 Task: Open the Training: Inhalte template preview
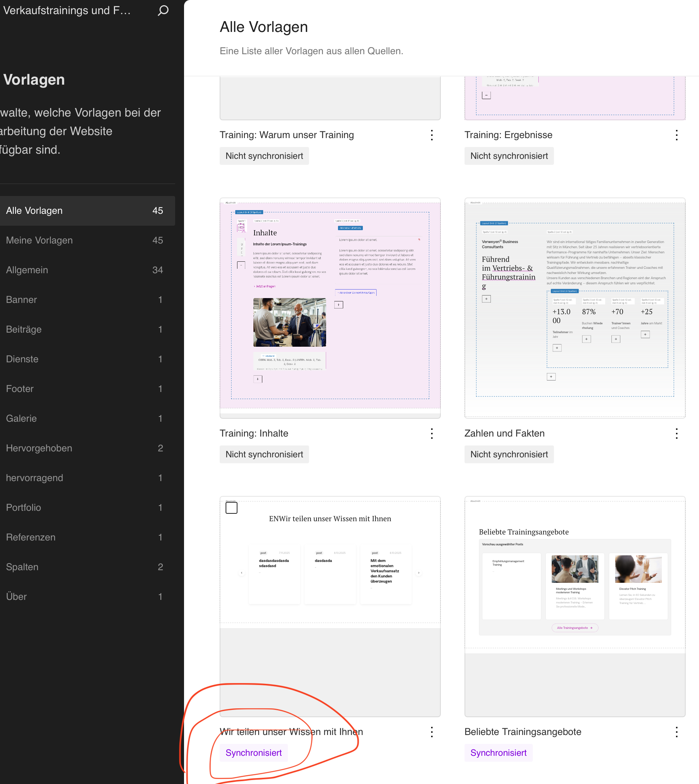(330, 307)
